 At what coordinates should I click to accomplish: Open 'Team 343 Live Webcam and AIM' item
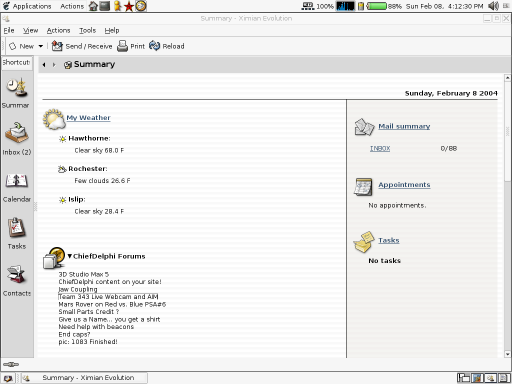point(108,297)
